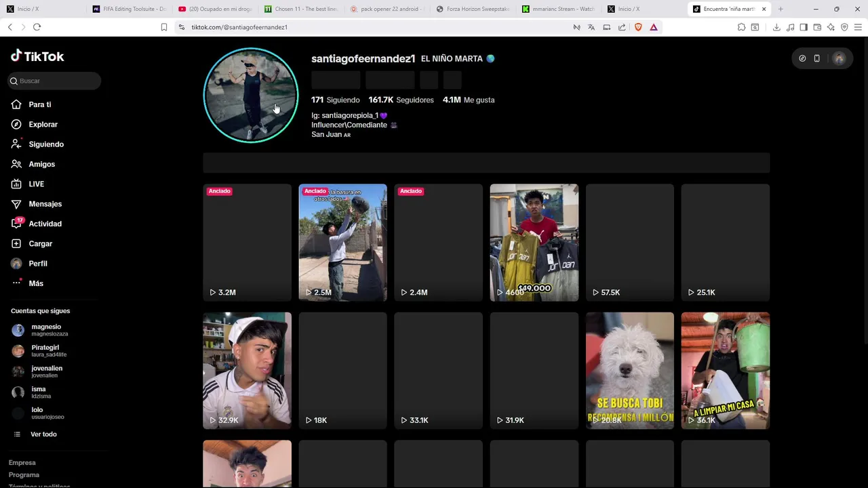Open the A Limpiar Mi Casa video

pyautogui.click(x=725, y=371)
